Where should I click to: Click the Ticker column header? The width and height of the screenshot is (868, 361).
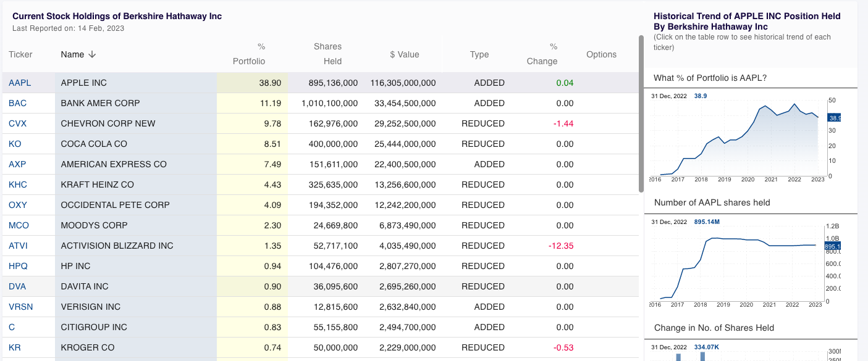(20, 54)
